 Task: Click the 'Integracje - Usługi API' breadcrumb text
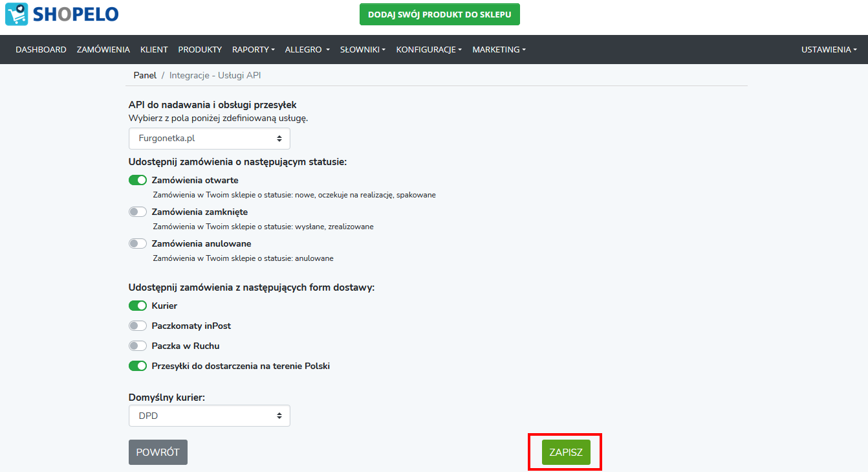pyautogui.click(x=215, y=75)
